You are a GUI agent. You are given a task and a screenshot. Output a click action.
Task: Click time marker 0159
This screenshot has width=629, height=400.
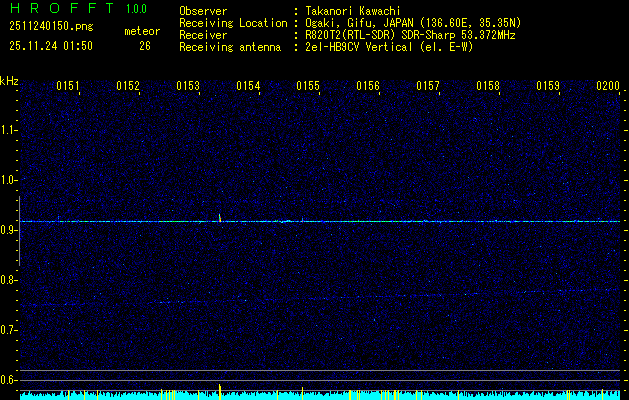[x=548, y=86]
